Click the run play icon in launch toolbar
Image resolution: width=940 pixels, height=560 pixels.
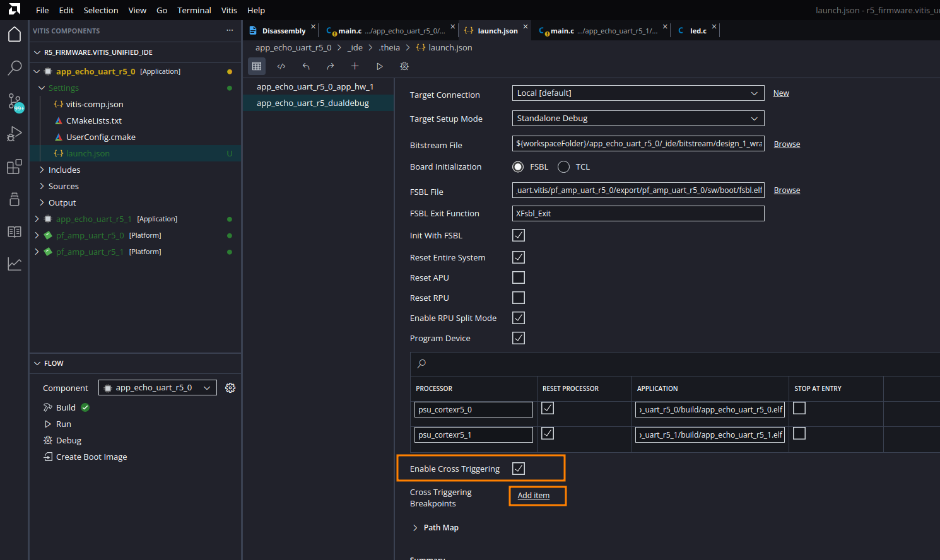pyautogui.click(x=379, y=66)
